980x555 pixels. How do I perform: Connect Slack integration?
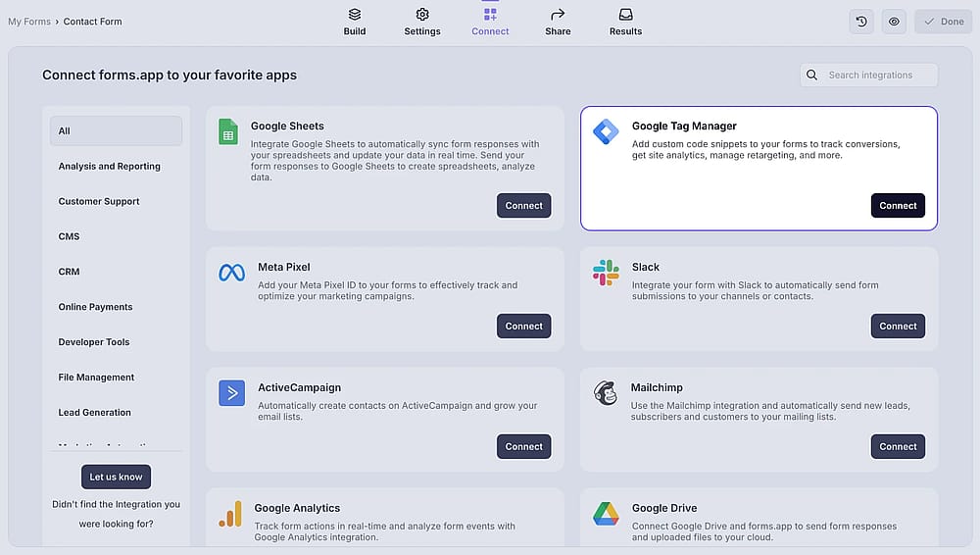click(x=898, y=326)
